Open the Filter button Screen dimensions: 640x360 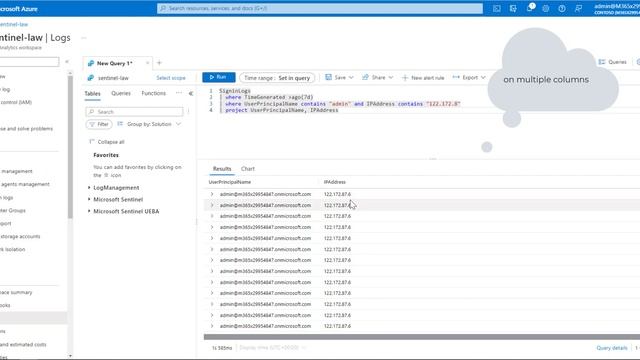click(99, 124)
